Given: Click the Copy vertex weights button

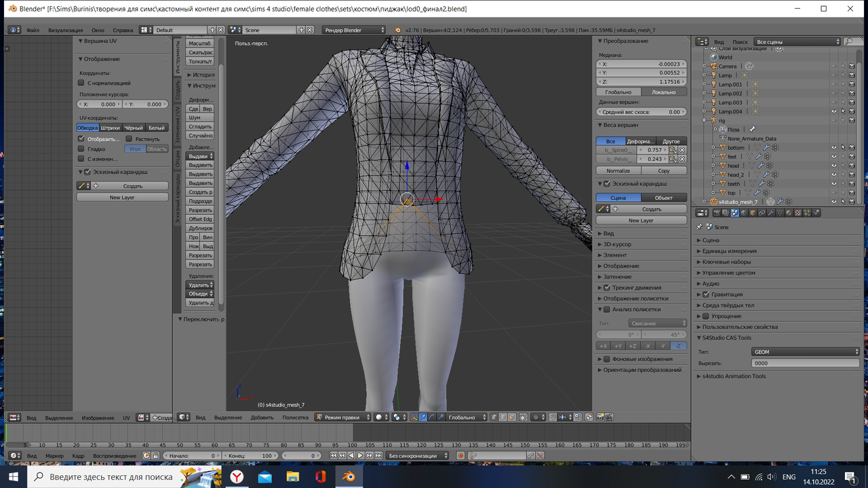Looking at the screenshot, I should [x=664, y=171].
